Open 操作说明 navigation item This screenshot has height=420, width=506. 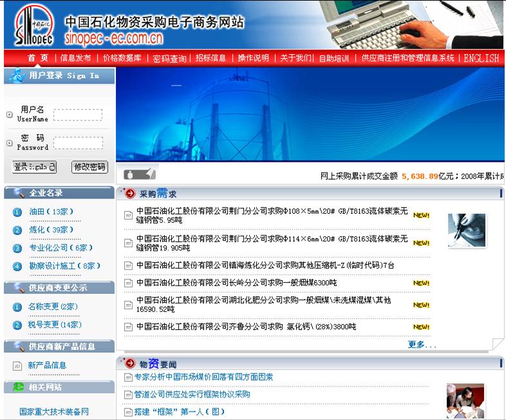point(254,58)
